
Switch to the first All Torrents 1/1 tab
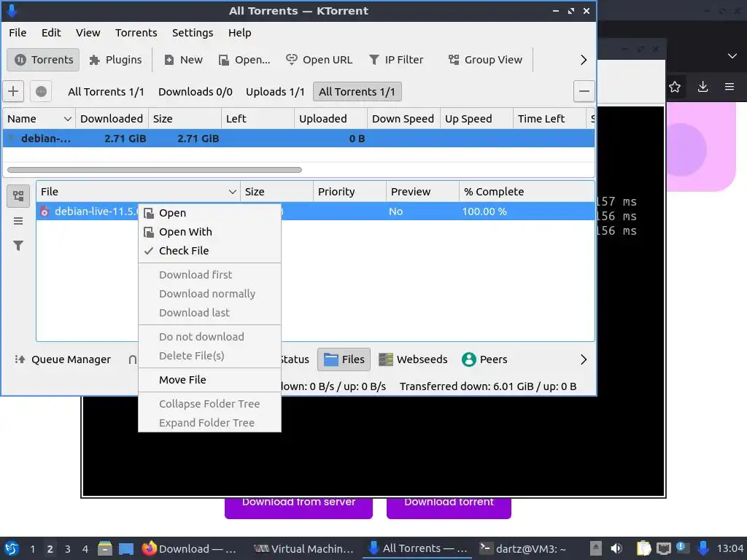[x=106, y=91]
